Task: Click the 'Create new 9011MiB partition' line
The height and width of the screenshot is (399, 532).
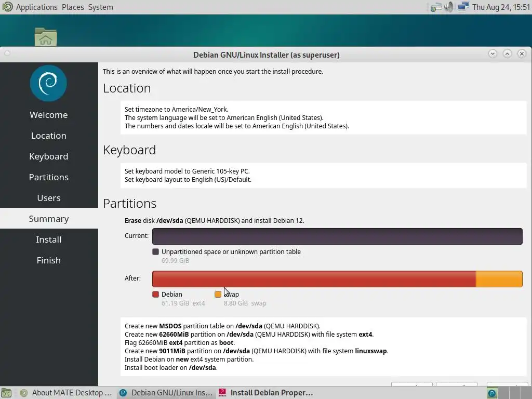Action: click(x=257, y=351)
